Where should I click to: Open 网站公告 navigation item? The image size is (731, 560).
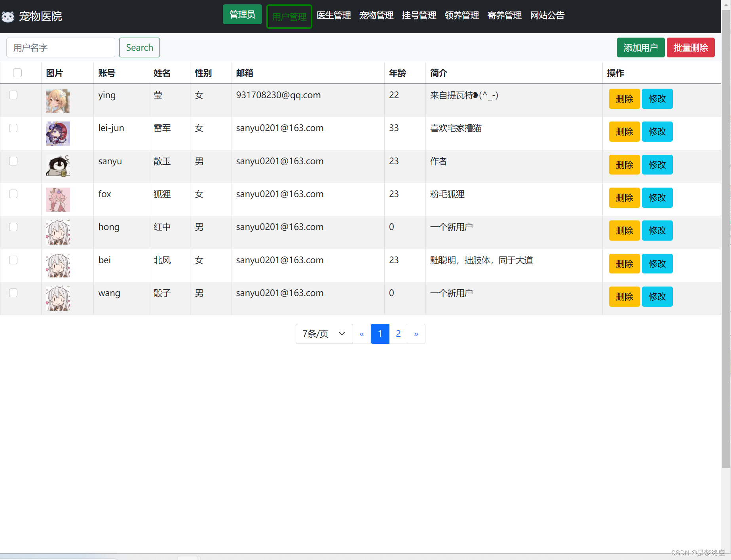pos(547,15)
